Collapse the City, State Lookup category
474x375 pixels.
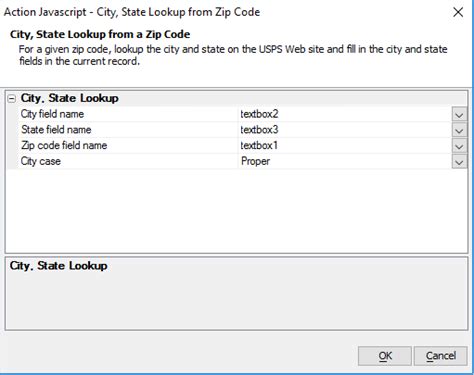click(x=12, y=99)
